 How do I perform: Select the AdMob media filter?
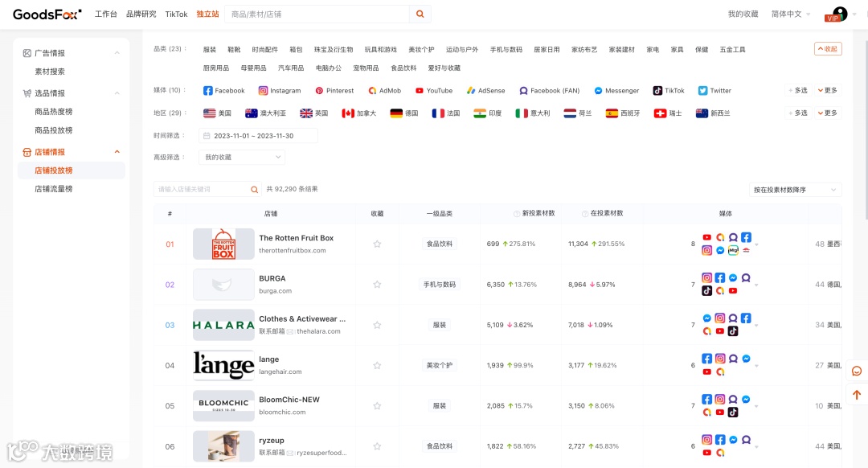(384, 91)
